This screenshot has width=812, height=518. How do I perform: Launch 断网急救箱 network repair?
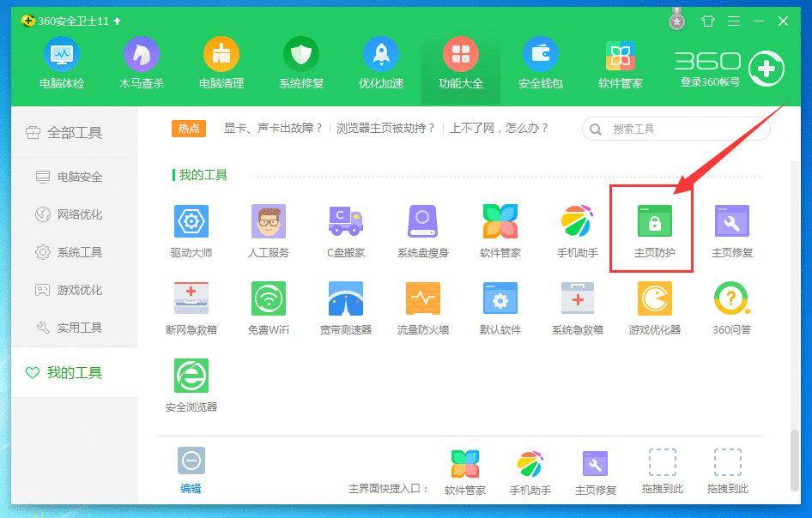[x=191, y=302]
